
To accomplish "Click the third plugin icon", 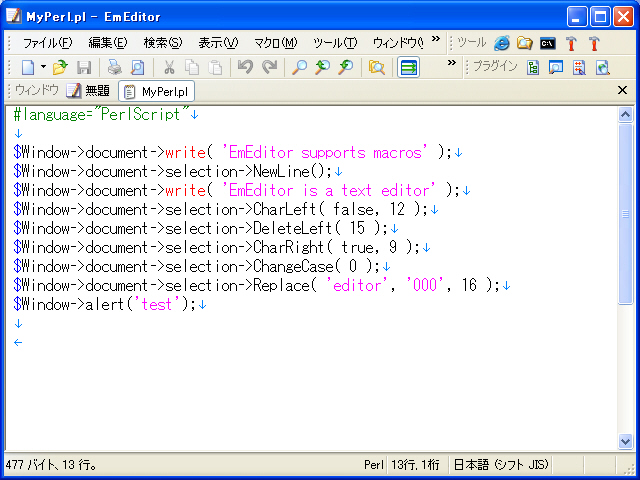I will 579,67.
